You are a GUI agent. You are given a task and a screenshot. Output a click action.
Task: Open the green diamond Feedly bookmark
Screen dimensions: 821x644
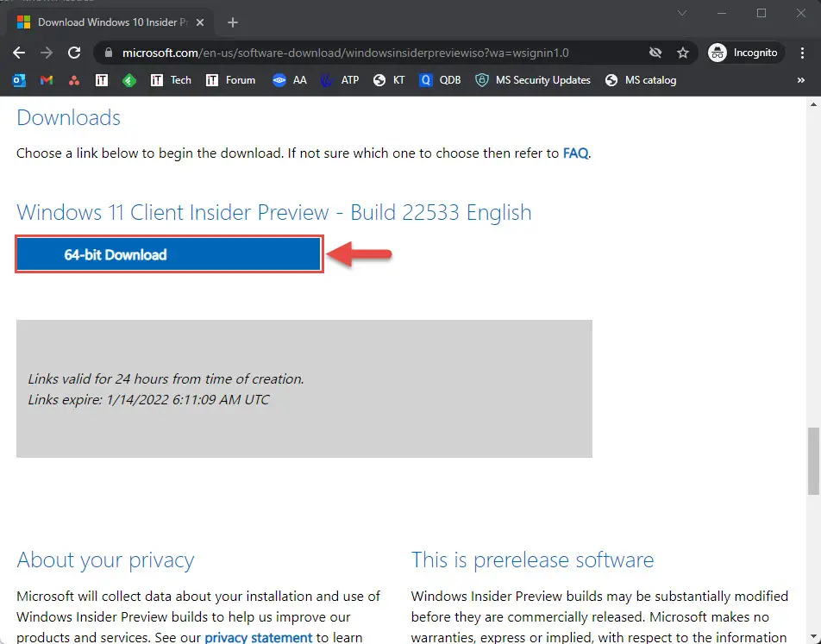tap(128, 80)
